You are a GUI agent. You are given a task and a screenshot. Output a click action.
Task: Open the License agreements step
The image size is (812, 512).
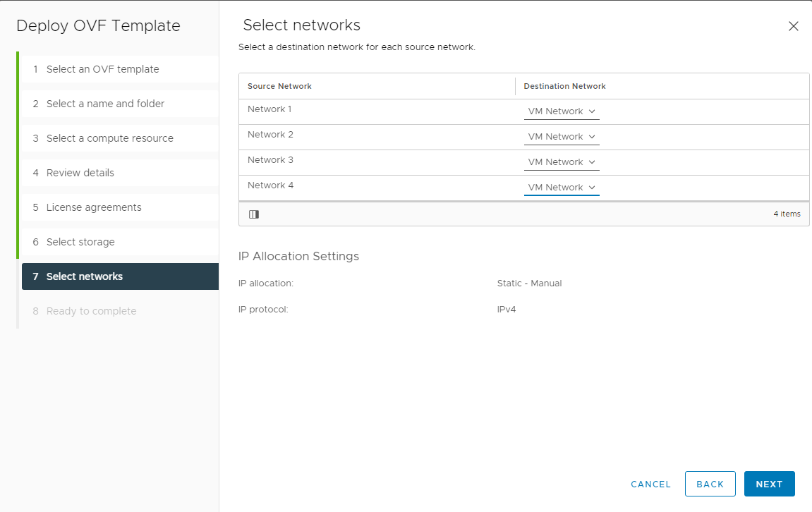click(93, 207)
